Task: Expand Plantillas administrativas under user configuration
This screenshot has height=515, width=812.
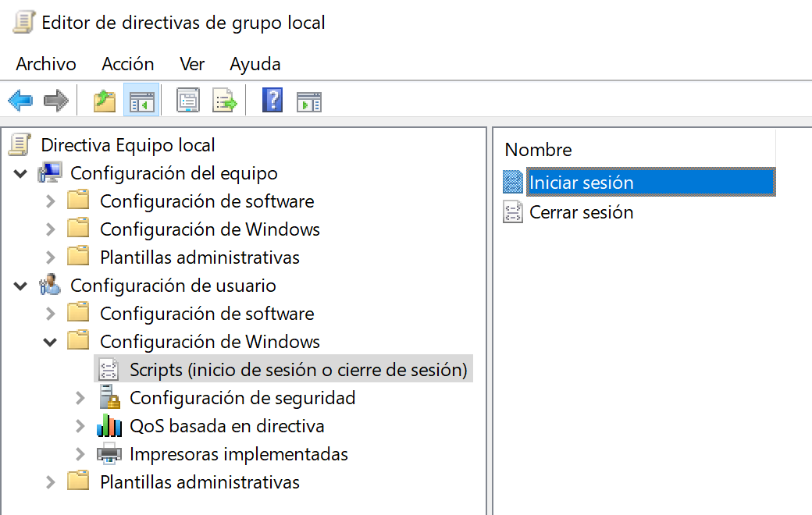Action: coord(49,481)
